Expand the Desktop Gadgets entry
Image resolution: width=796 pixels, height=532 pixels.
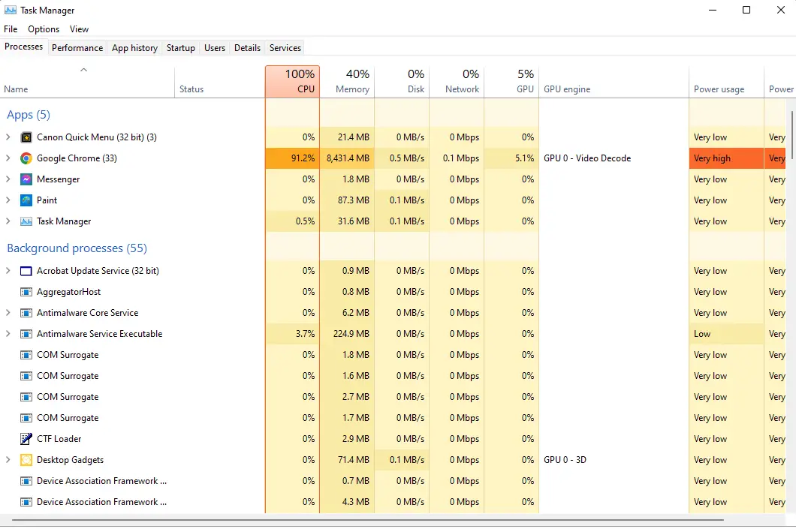(x=8, y=460)
